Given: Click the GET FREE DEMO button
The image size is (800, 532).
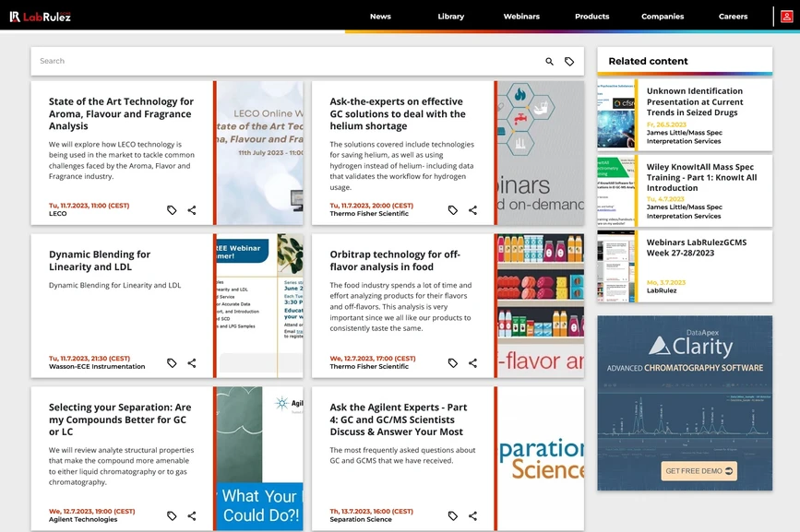Looking at the screenshot, I should point(699,471).
